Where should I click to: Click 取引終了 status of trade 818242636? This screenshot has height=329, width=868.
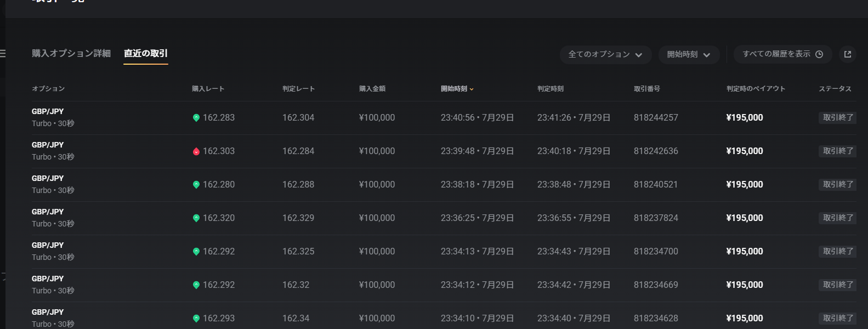tap(837, 151)
